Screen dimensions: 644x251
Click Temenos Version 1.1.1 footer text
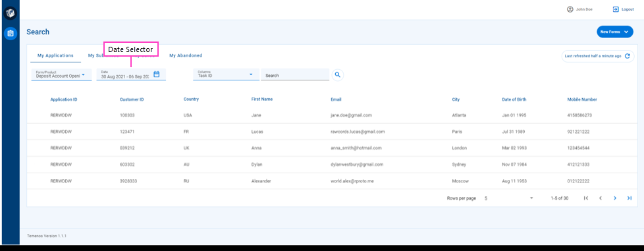(47, 237)
